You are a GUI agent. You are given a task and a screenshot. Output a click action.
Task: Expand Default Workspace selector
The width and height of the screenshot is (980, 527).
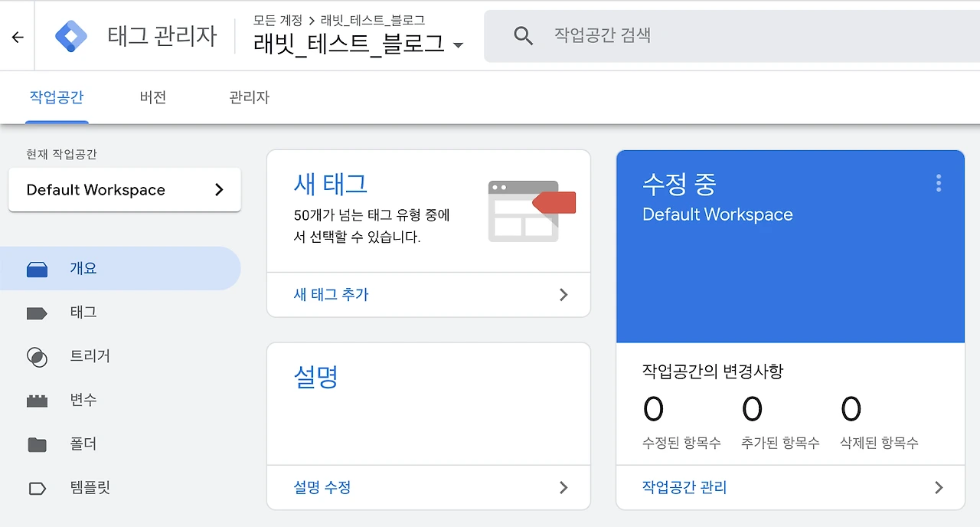[124, 190]
